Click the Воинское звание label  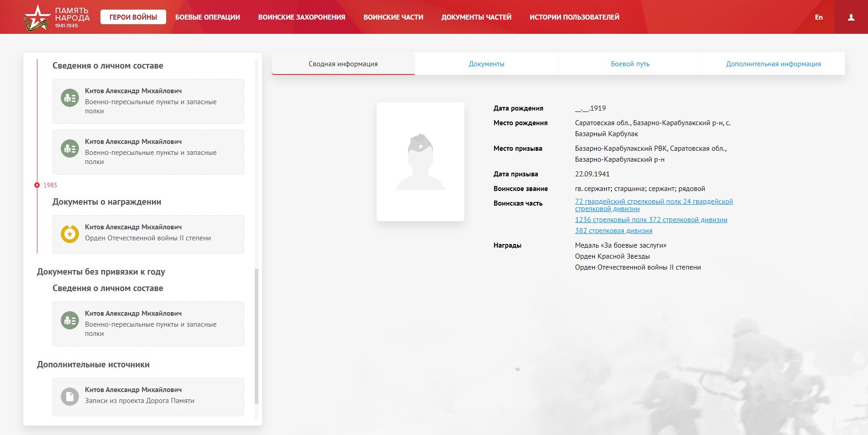pyautogui.click(x=521, y=189)
